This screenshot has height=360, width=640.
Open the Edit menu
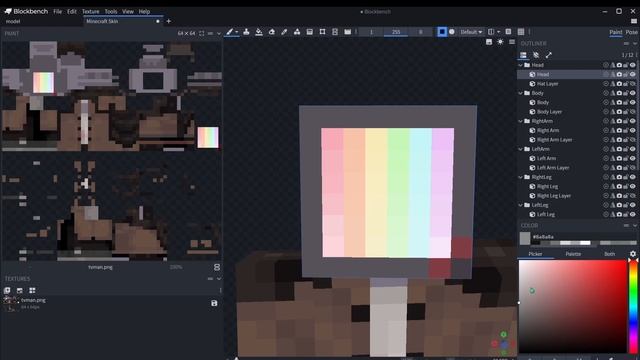(72, 11)
